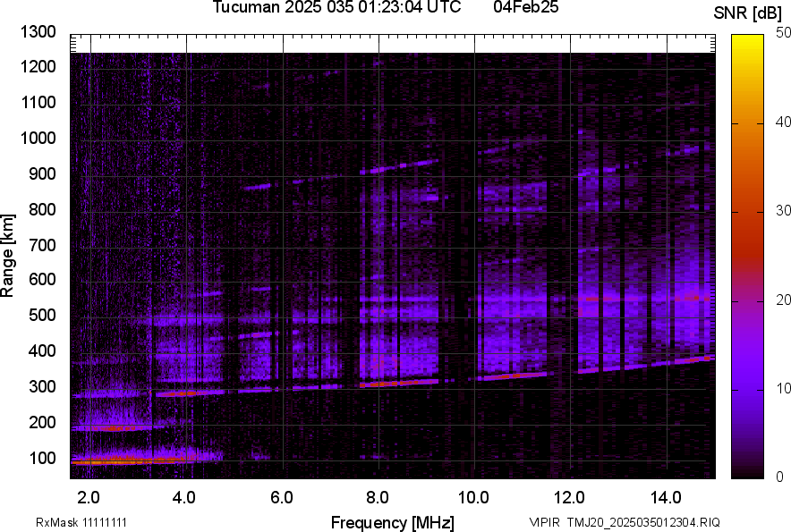Click the echo trace at 200 km range
Screen dimensions: 791x532
[x=116, y=428]
